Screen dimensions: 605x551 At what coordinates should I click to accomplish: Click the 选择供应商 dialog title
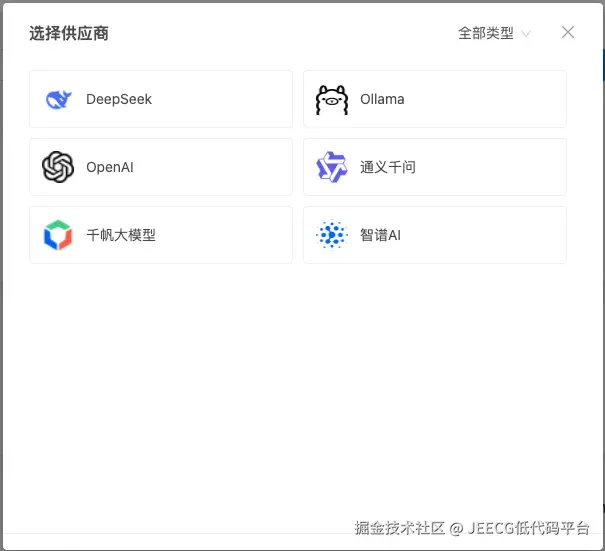[69, 33]
